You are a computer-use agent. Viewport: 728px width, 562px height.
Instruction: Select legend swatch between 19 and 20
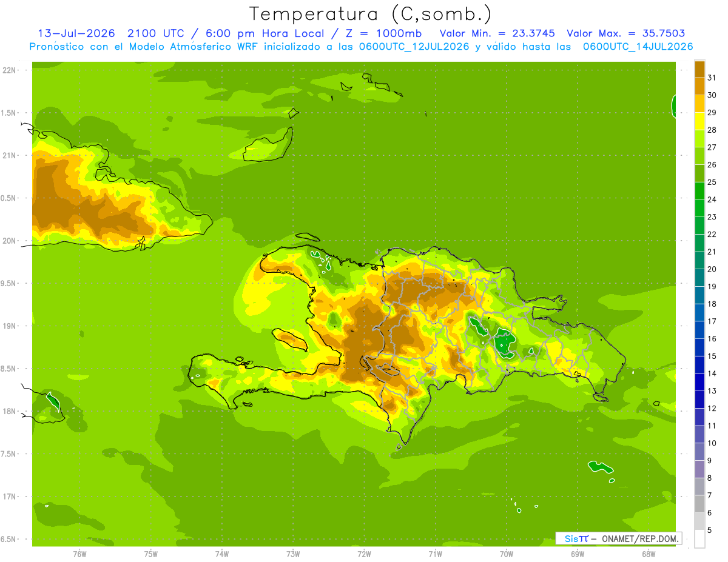click(x=699, y=278)
